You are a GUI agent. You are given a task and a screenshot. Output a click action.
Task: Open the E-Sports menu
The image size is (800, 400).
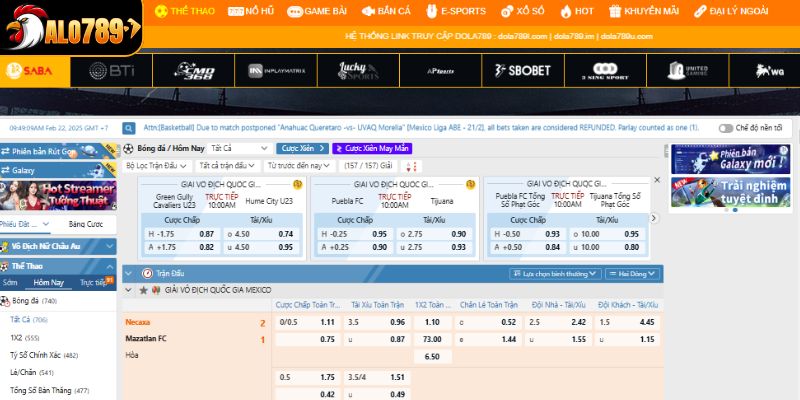[x=456, y=11]
